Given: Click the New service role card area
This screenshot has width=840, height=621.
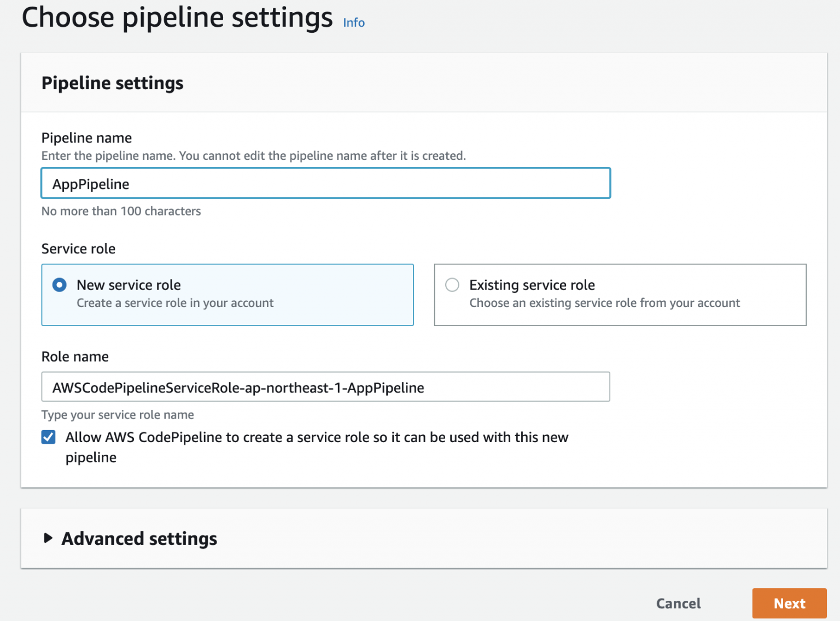Looking at the screenshot, I should (227, 295).
